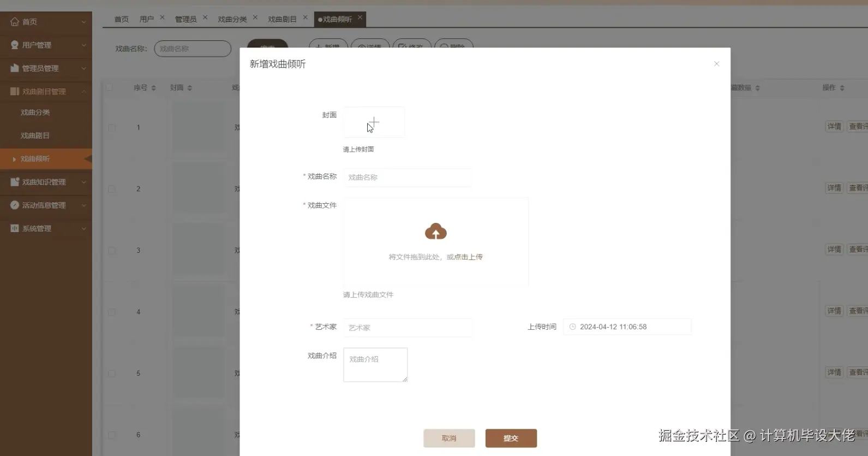Check the checkbox for row 3
This screenshot has height=456, width=868.
(112, 251)
